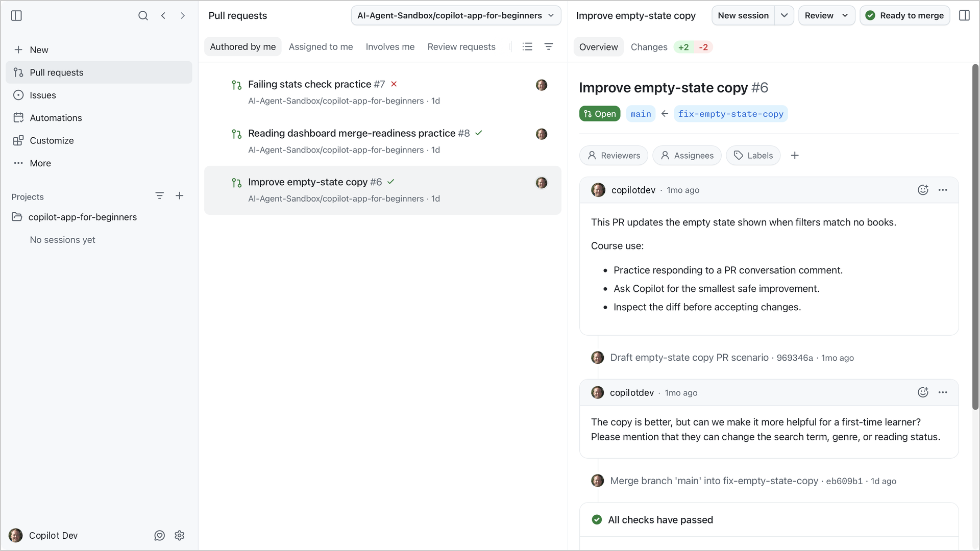Click fix-empty-state-copy branch label
The image size is (980, 551).
[730, 114]
